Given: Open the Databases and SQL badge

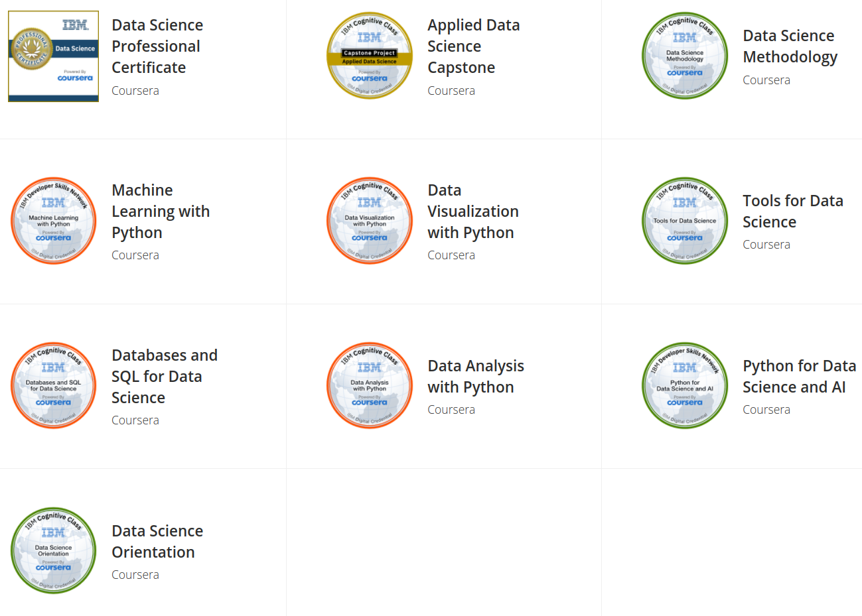Looking at the screenshot, I should (x=53, y=385).
